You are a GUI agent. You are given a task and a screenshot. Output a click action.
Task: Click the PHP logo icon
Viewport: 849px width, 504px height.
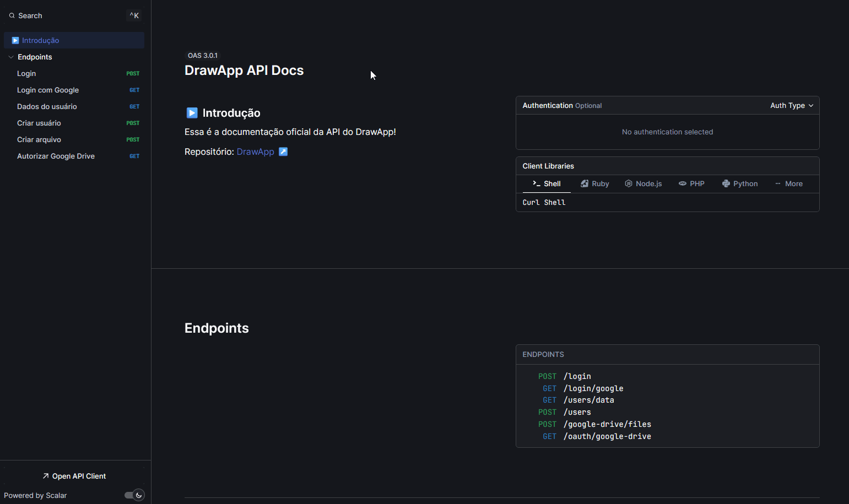pos(682,183)
